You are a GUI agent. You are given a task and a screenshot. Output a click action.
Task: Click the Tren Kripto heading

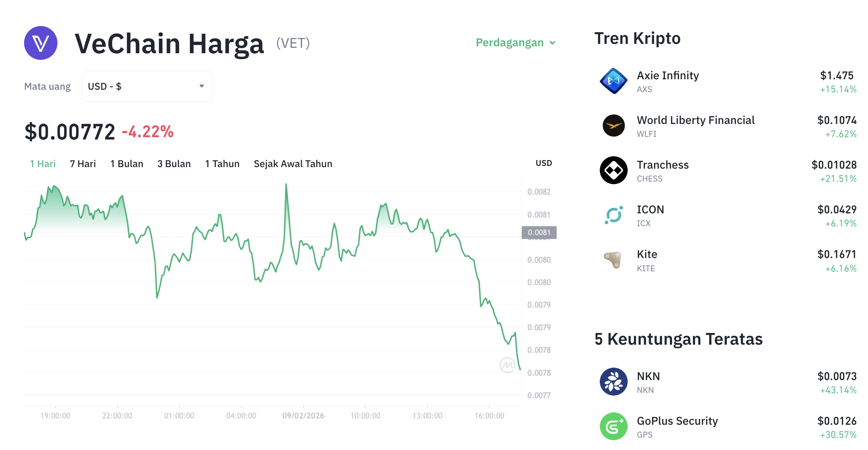637,38
